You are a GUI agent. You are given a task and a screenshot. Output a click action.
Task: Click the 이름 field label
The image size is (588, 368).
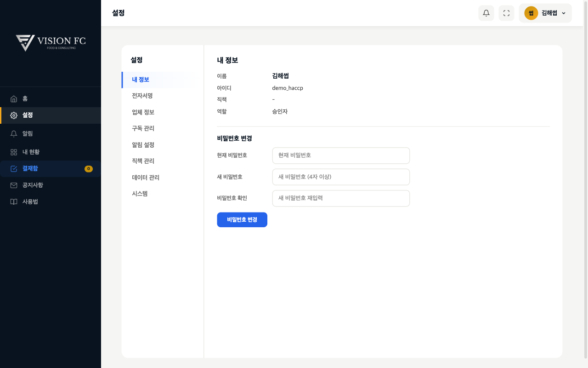(x=221, y=76)
